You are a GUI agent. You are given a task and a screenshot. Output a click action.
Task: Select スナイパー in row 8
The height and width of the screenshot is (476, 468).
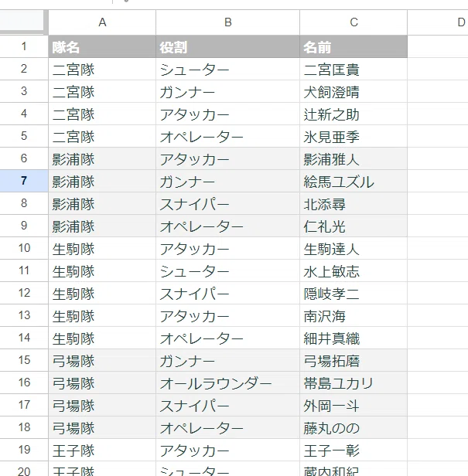(x=227, y=203)
